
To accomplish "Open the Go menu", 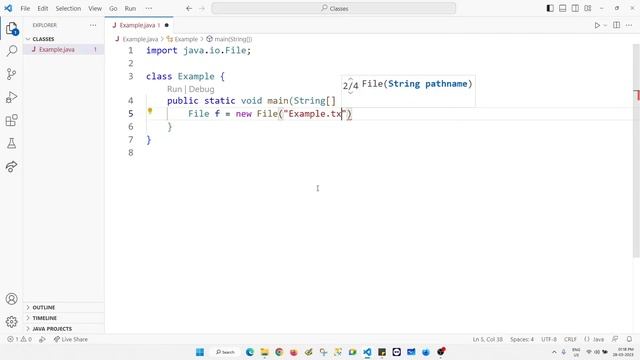I will coord(113,8).
